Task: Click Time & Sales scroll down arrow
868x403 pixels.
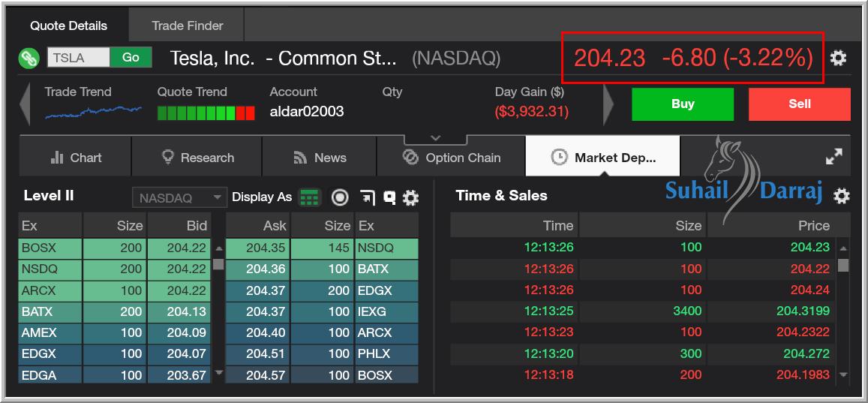Action: pos(843,374)
